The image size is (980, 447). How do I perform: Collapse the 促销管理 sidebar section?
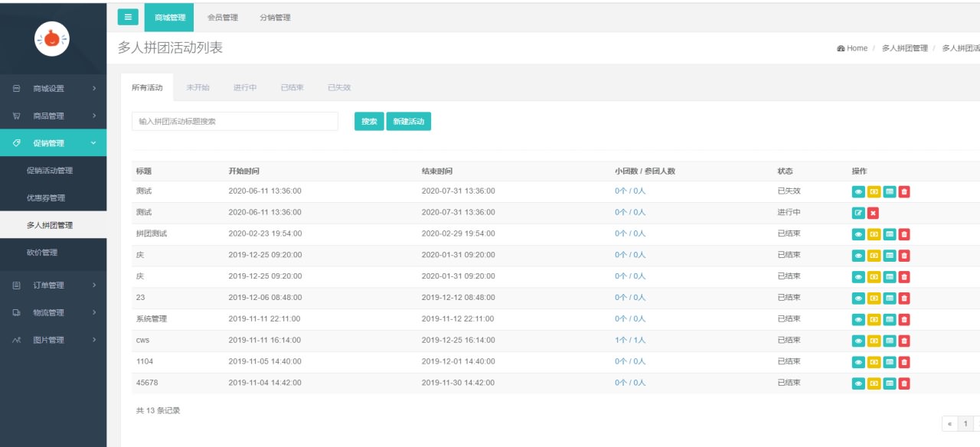[x=53, y=143]
